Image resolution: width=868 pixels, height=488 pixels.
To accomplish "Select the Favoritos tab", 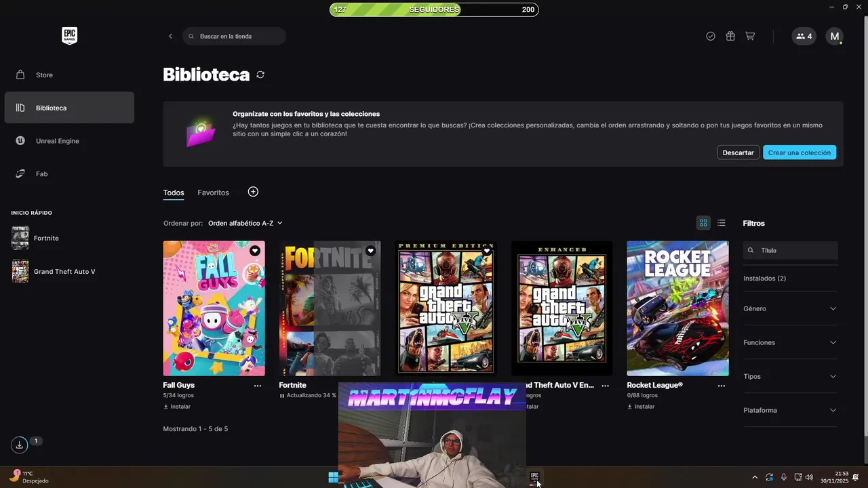I will [213, 192].
